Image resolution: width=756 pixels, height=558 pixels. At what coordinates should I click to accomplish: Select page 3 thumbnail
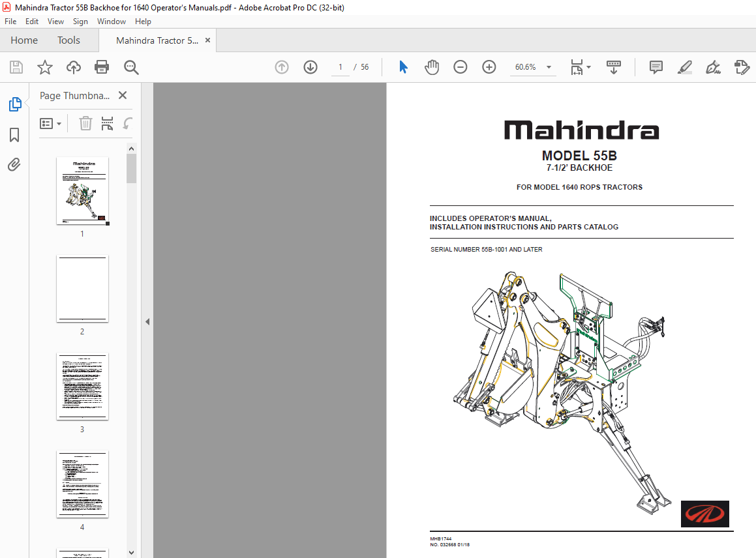(82, 386)
